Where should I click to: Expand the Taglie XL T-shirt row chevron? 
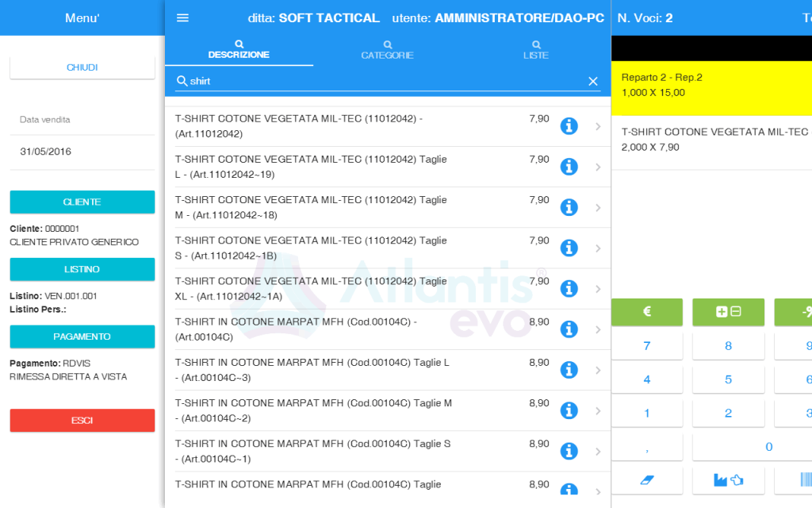(x=597, y=288)
